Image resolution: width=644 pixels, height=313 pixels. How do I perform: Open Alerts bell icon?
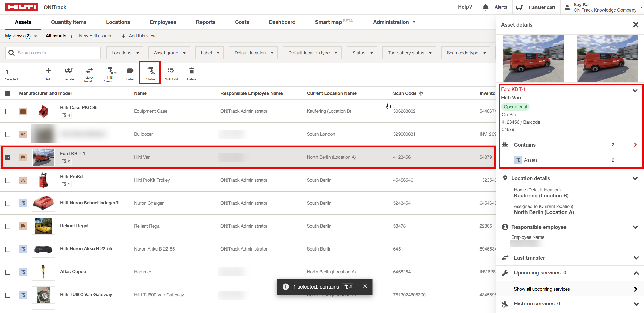point(486,7)
